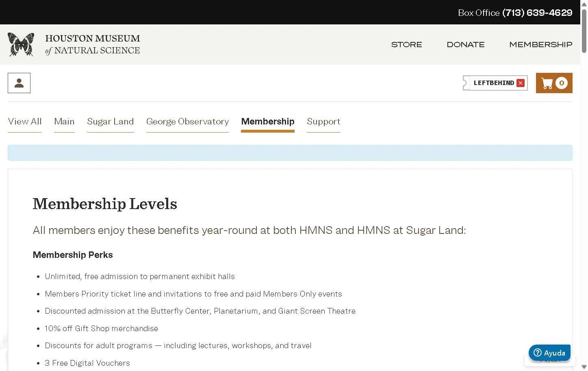588x371 pixels.
Task: Go to the STORE page
Action: click(406, 44)
